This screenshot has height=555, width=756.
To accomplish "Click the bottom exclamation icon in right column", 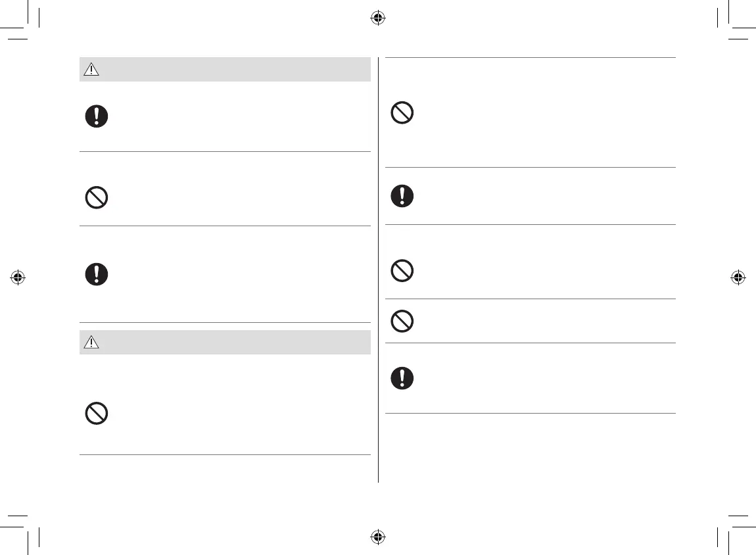I will click(402, 377).
